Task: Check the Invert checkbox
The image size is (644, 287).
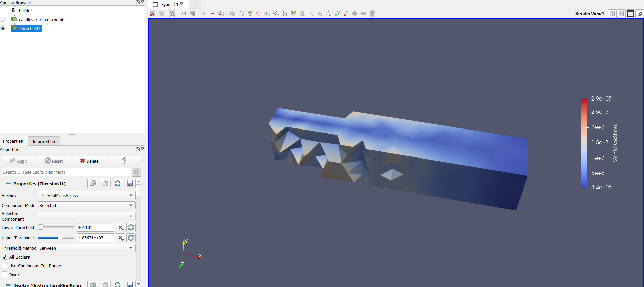Action: coord(5,275)
